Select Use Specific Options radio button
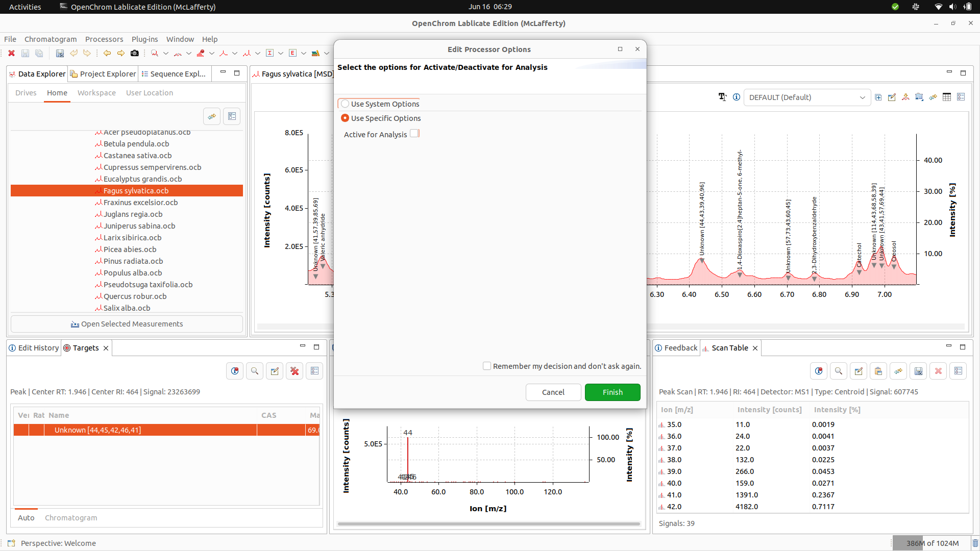The image size is (980, 551). click(345, 118)
